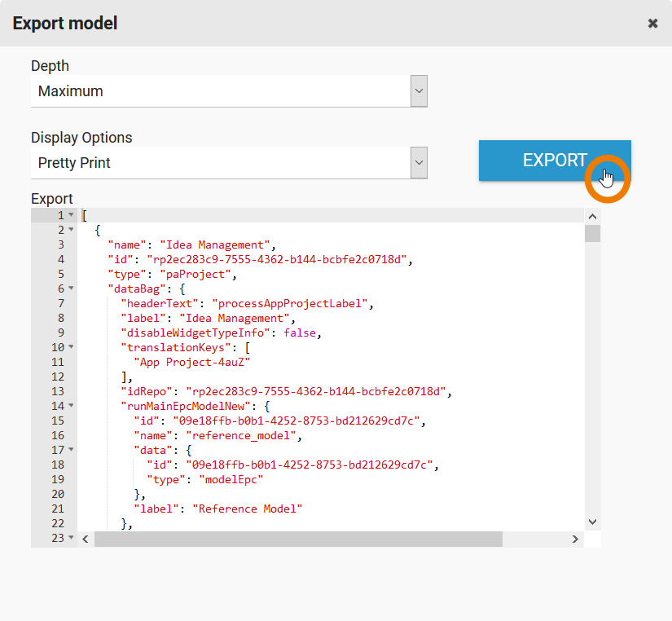The width and height of the screenshot is (672, 621).
Task: Click the scroll up arrow in the export editor
Action: coord(592,216)
